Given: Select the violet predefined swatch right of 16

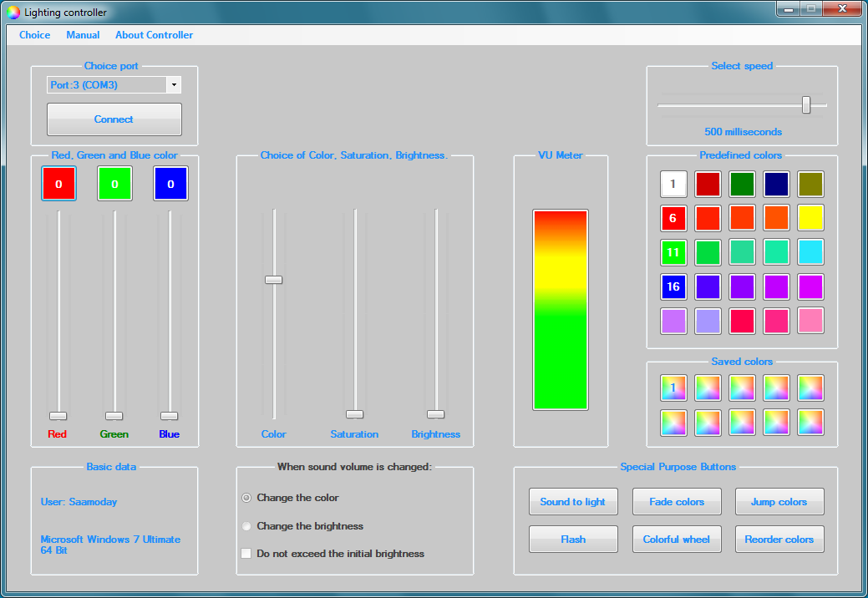Looking at the screenshot, I should pyautogui.click(x=708, y=286).
